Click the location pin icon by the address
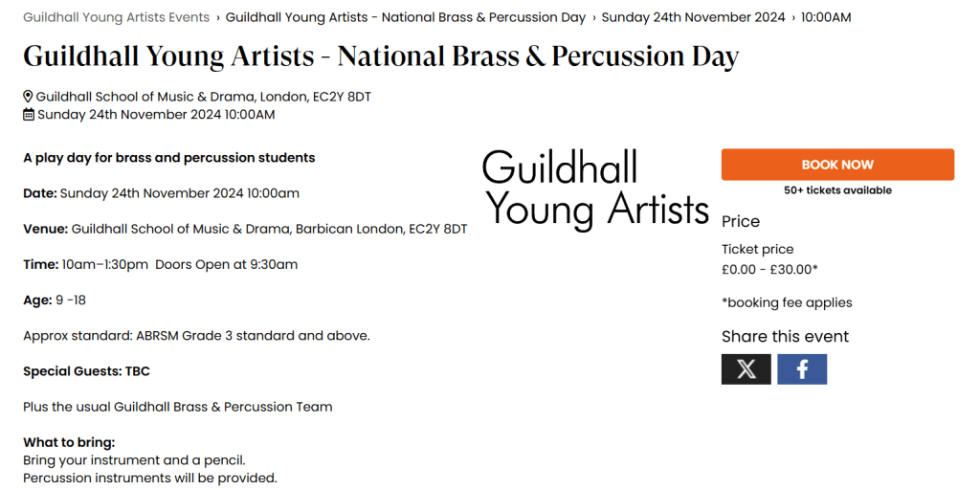This screenshot has height=490, width=980. [29, 97]
